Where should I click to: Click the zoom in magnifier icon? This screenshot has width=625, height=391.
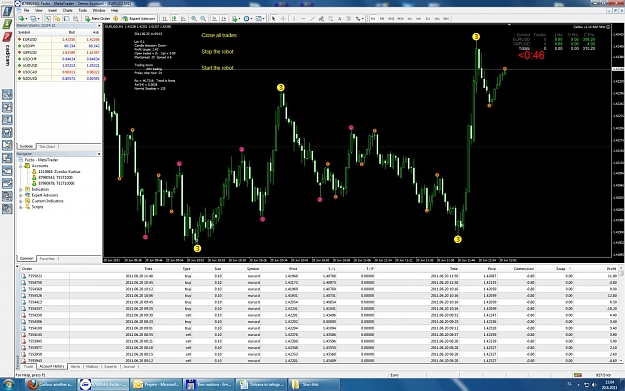point(194,18)
